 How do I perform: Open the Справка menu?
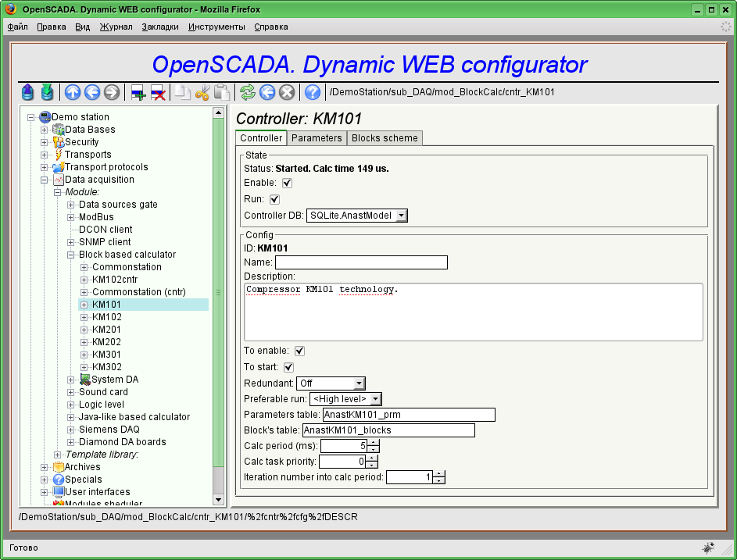(x=271, y=27)
